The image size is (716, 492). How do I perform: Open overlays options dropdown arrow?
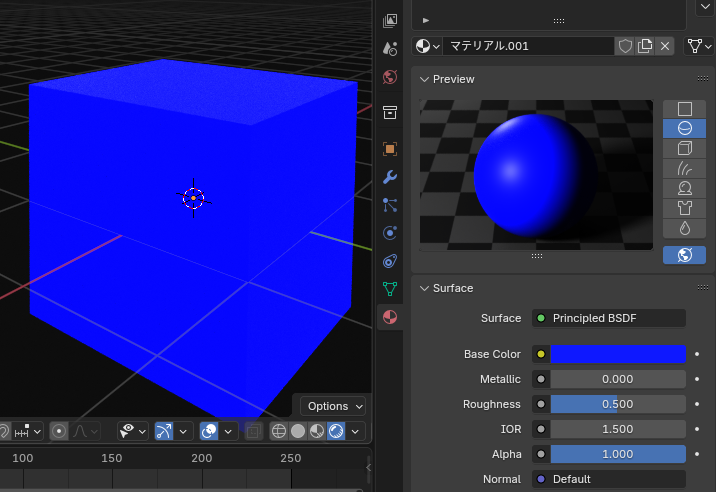point(228,431)
